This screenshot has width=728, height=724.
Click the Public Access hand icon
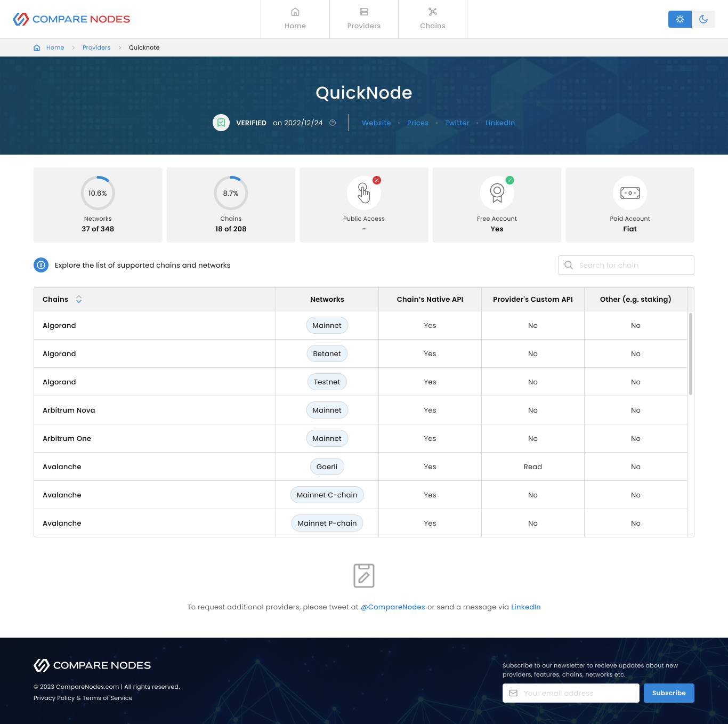coord(364,193)
